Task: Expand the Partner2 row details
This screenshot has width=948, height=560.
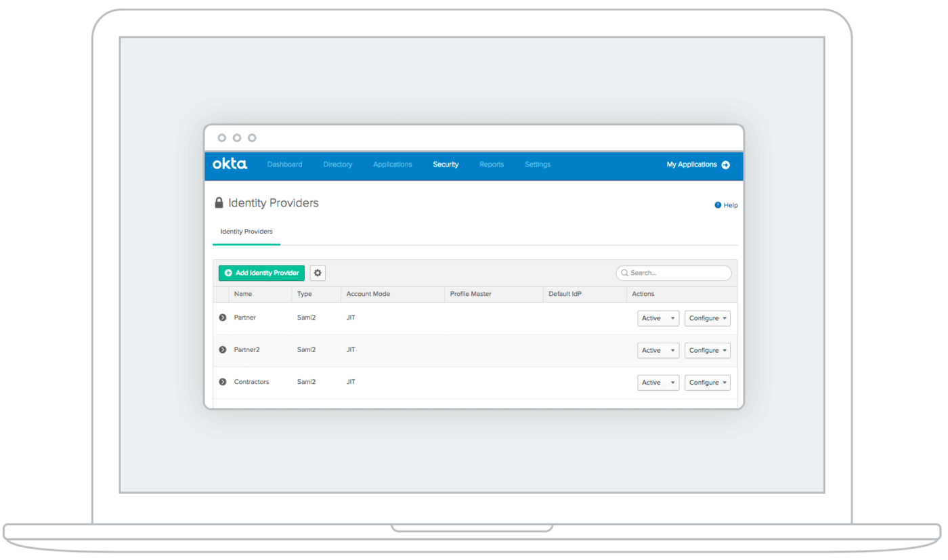Action: (222, 350)
